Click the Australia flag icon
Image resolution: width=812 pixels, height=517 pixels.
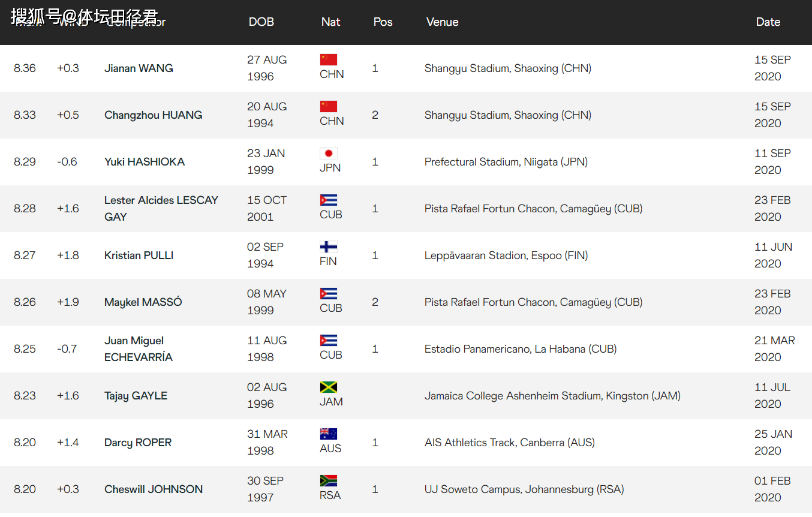328,434
